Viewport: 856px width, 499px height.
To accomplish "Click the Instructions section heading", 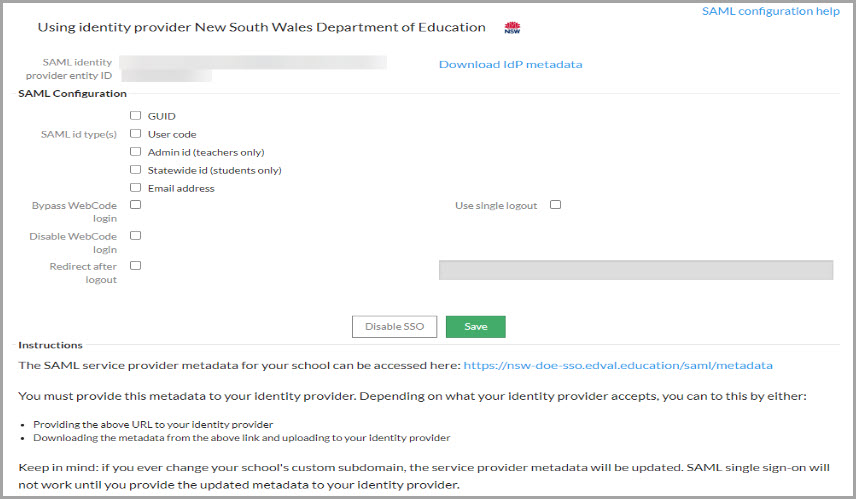I will click(x=50, y=345).
